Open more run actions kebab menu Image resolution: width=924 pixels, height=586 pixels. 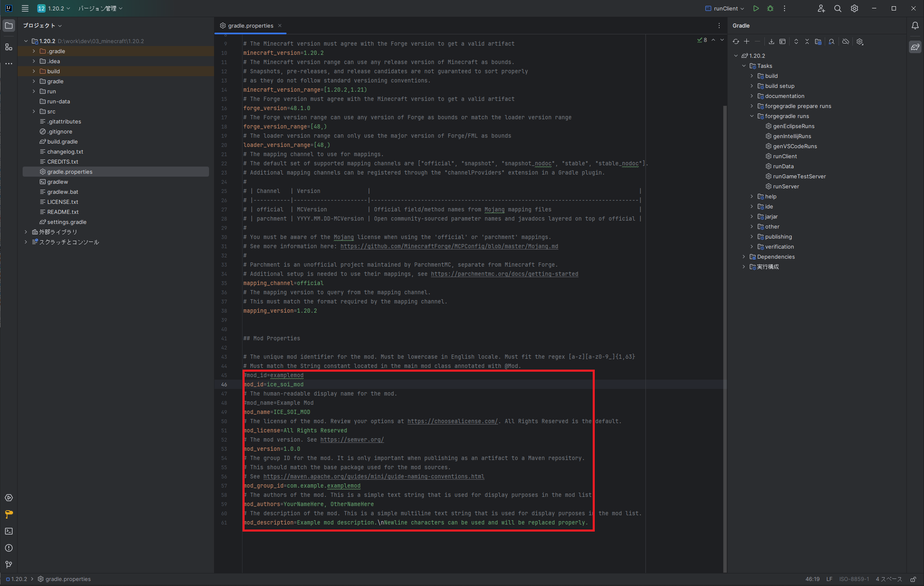(785, 8)
